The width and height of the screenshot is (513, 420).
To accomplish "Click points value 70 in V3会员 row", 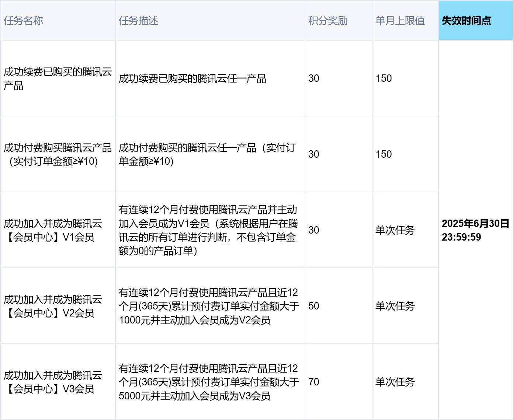I will [x=314, y=382].
